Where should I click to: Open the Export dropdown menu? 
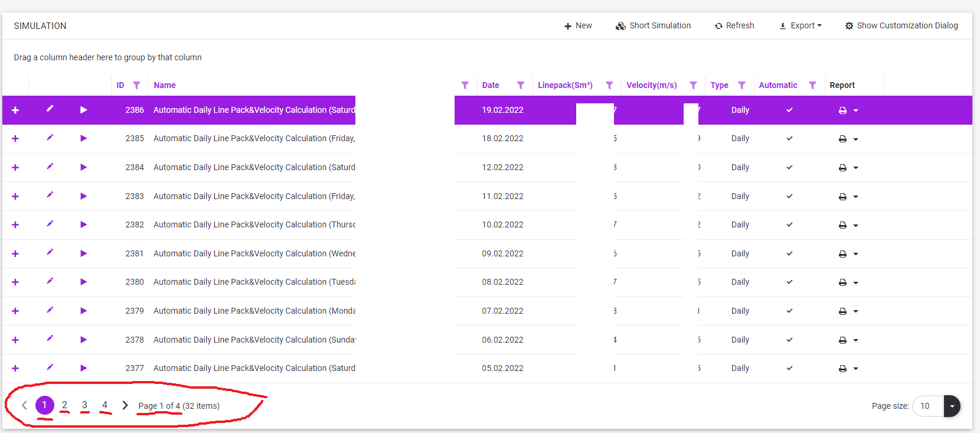801,25
